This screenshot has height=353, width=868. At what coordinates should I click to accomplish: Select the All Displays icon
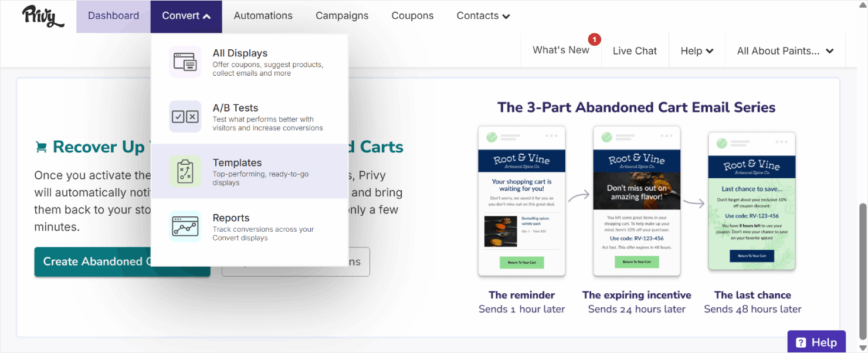[185, 62]
